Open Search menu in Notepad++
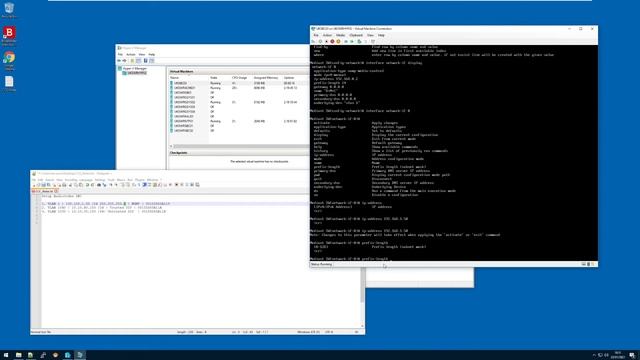 pos(49,180)
